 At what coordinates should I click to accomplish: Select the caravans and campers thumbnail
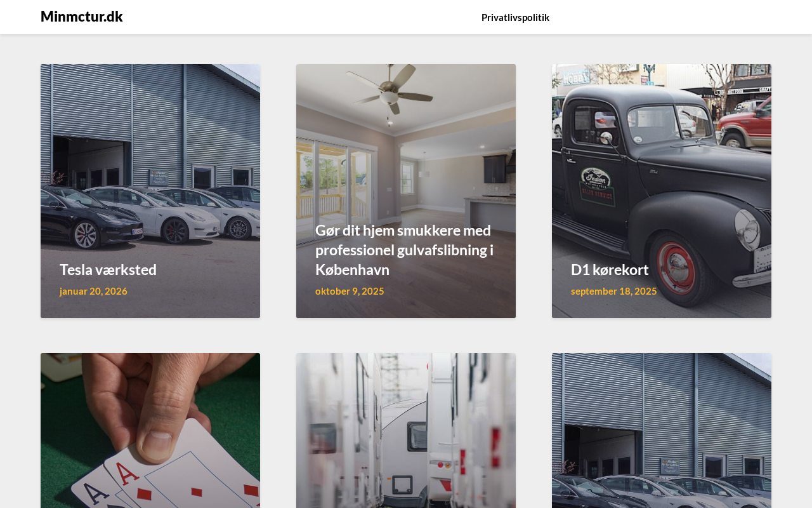pos(406,431)
